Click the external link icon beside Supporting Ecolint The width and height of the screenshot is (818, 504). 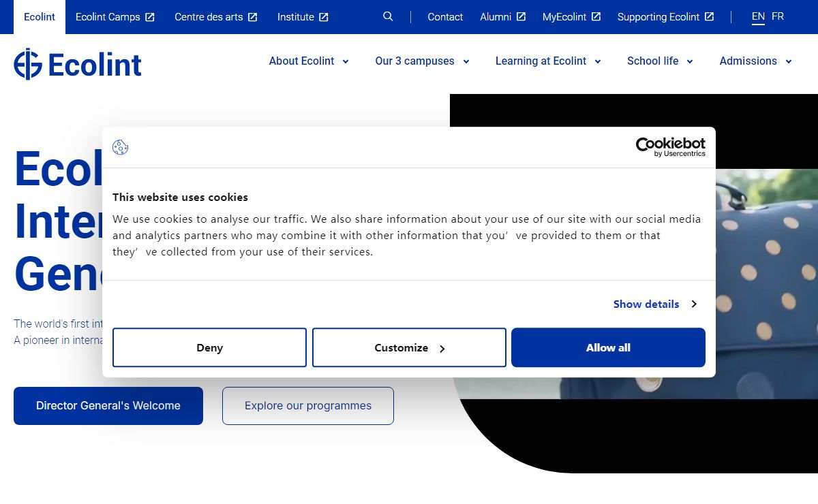(710, 16)
